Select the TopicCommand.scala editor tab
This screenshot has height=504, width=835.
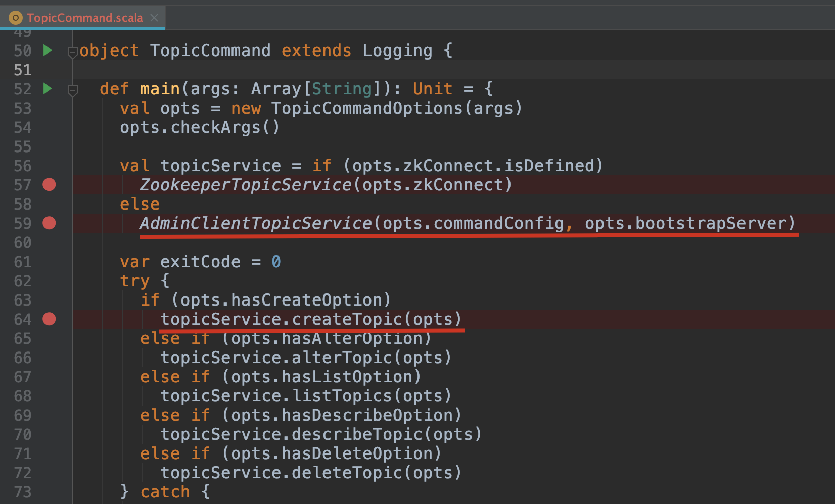(x=85, y=18)
